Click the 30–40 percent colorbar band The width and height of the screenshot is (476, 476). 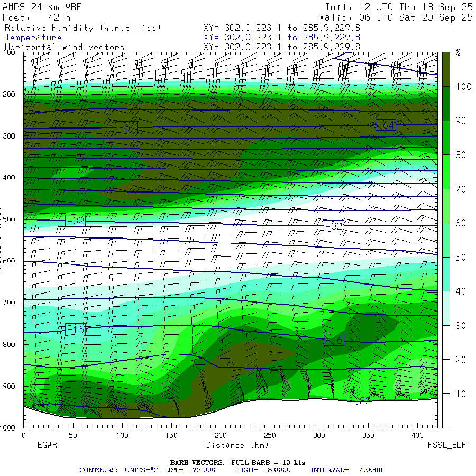446,308
